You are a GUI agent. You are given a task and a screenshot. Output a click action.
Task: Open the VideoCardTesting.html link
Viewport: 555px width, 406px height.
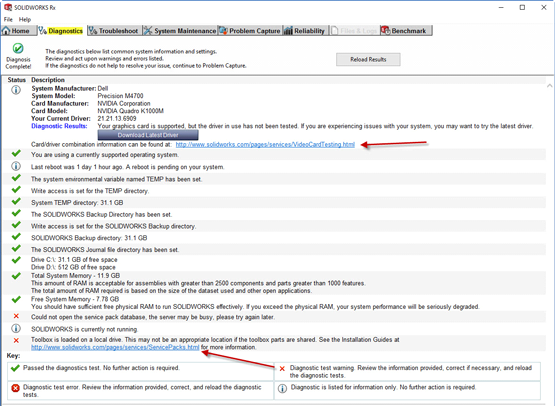click(x=265, y=144)
